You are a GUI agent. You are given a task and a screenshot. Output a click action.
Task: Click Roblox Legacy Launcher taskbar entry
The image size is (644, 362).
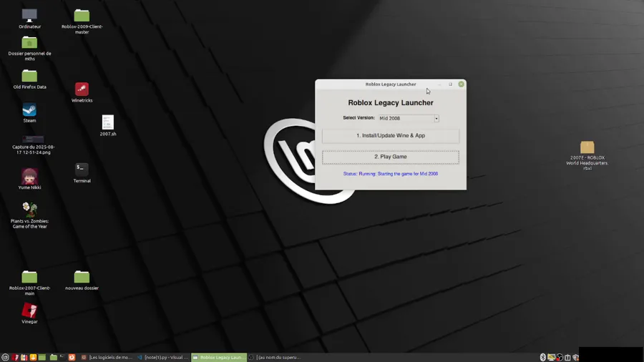(x=219, y=358)
